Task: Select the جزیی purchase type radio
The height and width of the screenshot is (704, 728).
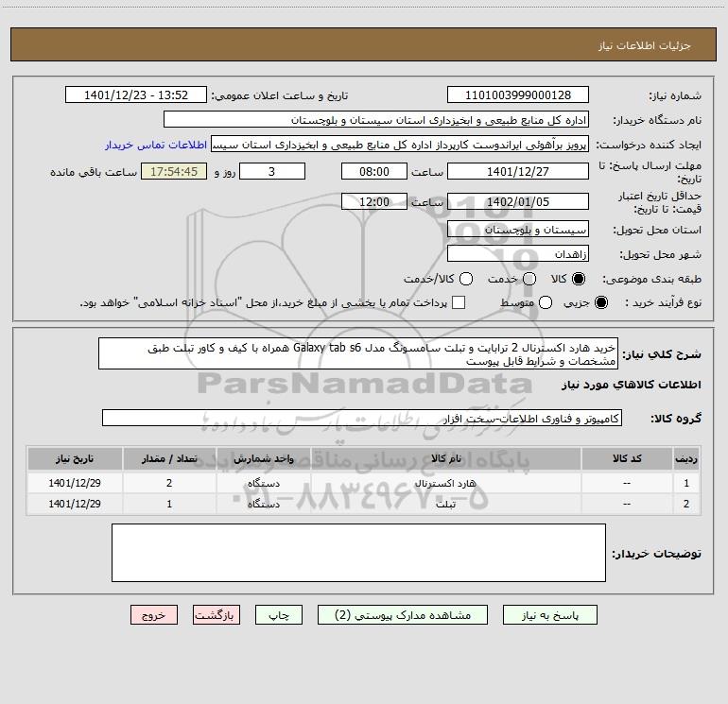Action: click(x=601, y=302)
